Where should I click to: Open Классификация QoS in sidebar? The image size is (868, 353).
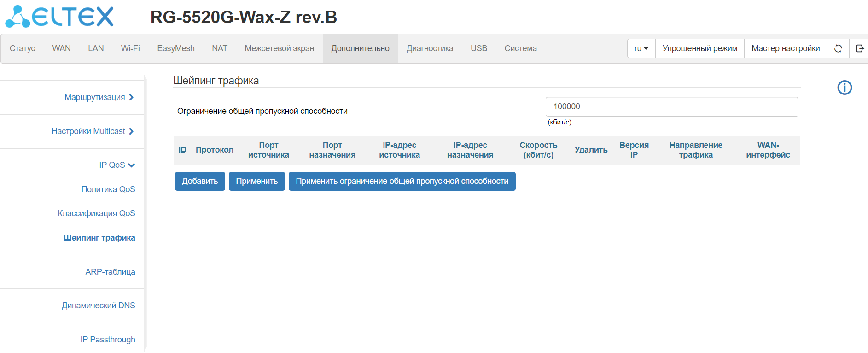click(x=96, y=213)
